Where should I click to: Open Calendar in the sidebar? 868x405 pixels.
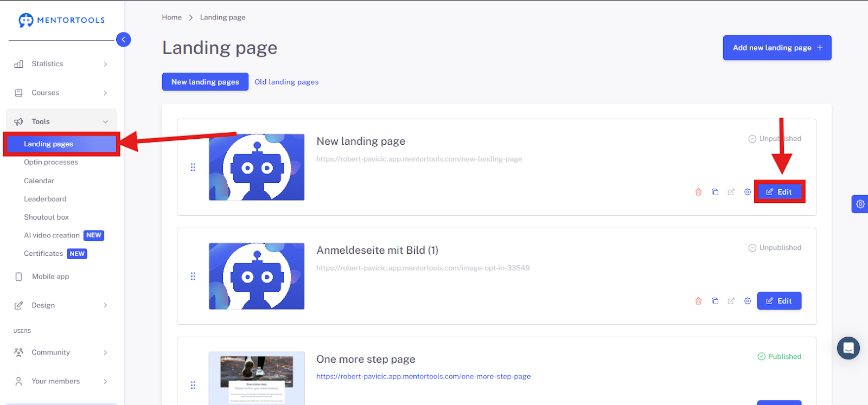(x=39, y=181)
